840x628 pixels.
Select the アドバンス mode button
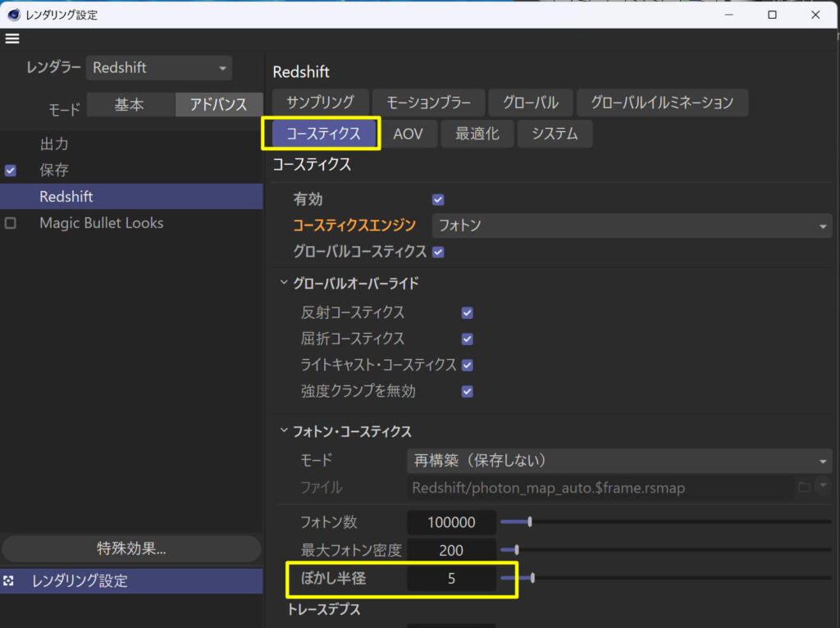[218, 104]
